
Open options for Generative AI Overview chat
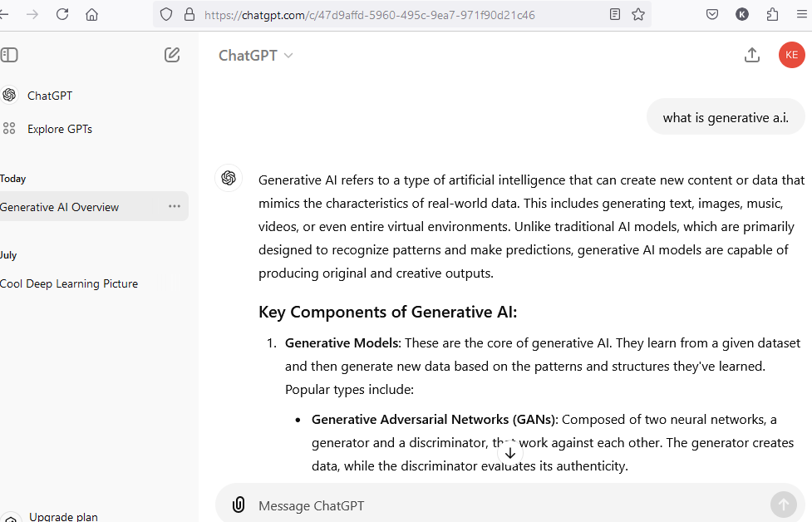click(x=175, y=206)
